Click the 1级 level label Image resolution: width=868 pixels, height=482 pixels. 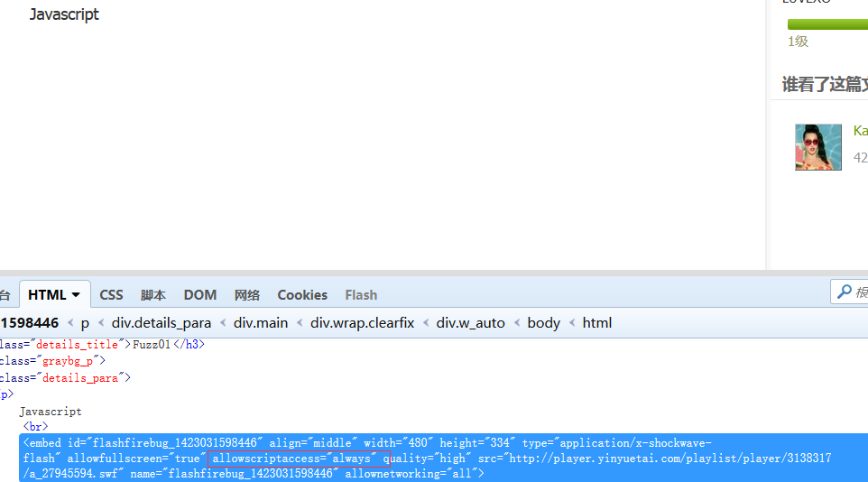click(799, 42)
